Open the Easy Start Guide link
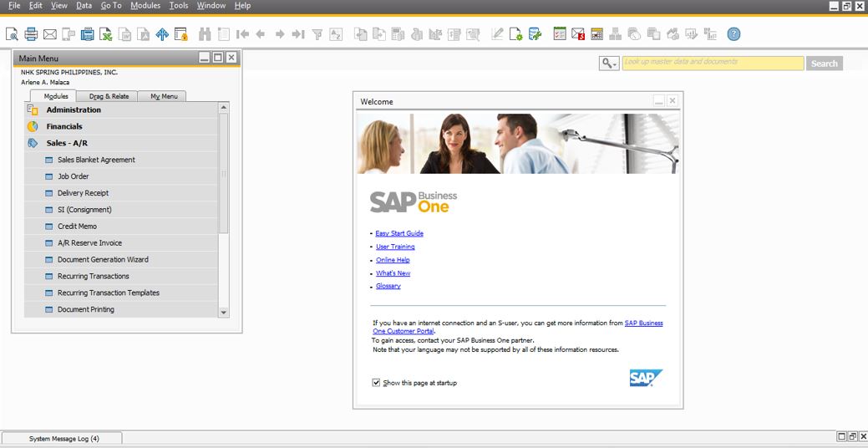The image size is (868, 448). pos(399,233)
